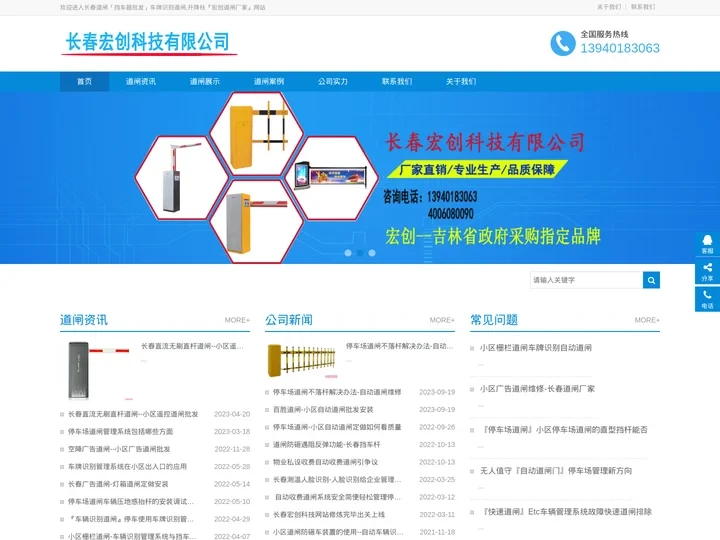
Task: Open the 道闸展示 nav menu
Action: pos(205,82)
